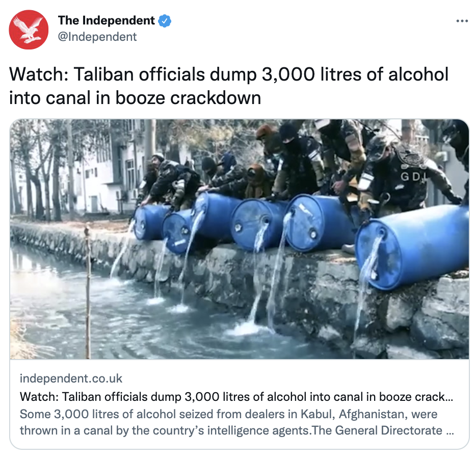Open the link card title ending in booze crack…
The image size is (476, 459).
(236, 396)
